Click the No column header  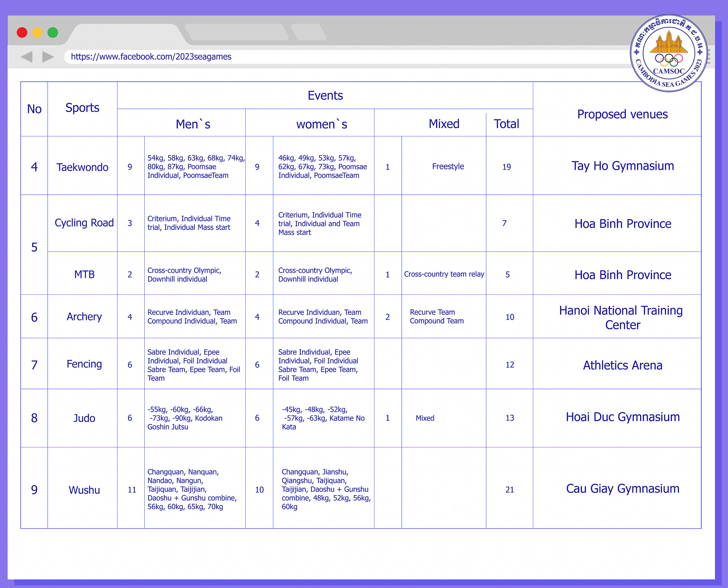click(34, 109)
